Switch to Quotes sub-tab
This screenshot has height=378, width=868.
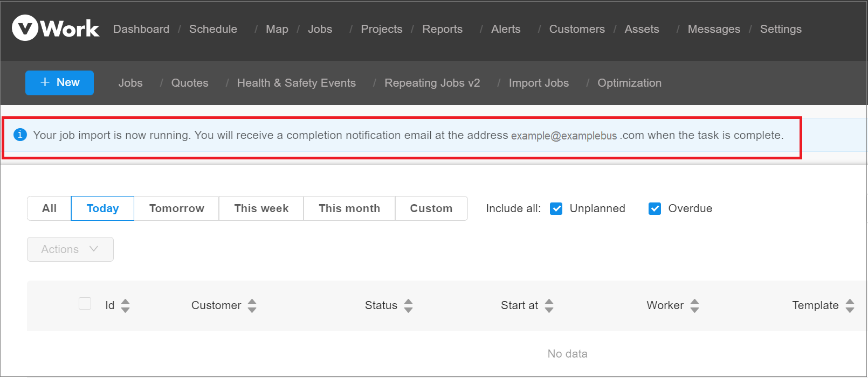click(x=190, y=83)
